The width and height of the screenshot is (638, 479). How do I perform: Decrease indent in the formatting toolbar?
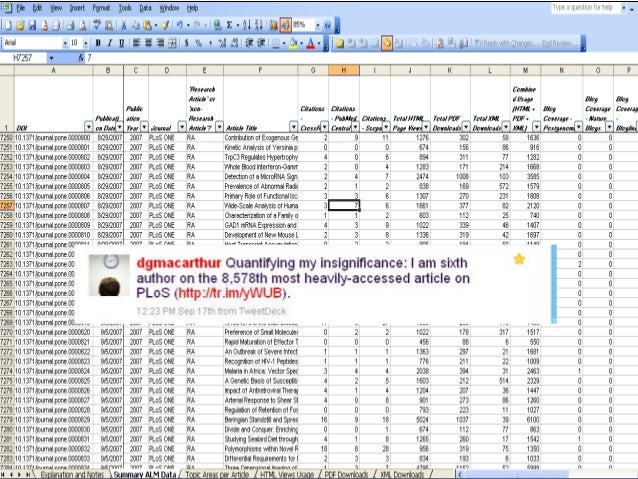tap(249, 43)
